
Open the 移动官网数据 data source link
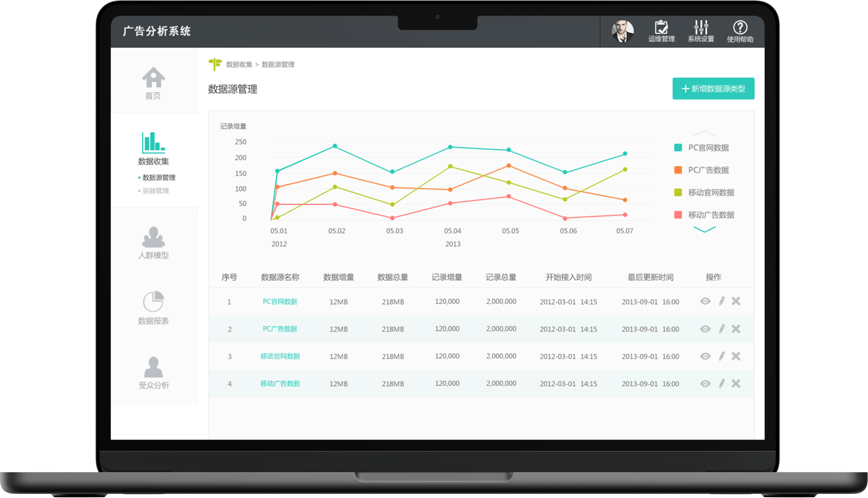280,356
